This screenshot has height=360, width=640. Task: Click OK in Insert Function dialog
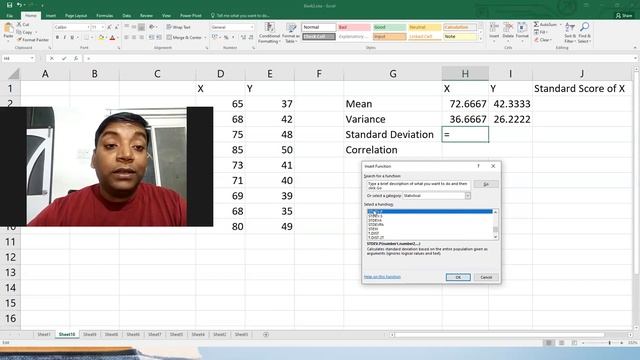[x=458, y=277]
